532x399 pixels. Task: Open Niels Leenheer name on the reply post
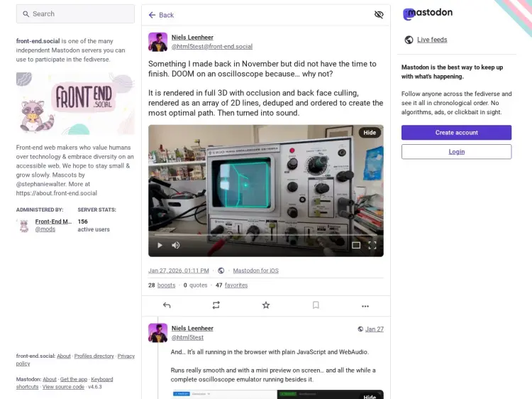(x=192, y=329)
